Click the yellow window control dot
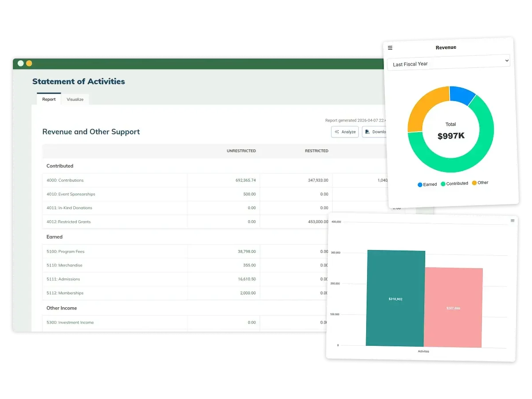The height and width of the screenshot is (399, 532). (x=29, y=63)
